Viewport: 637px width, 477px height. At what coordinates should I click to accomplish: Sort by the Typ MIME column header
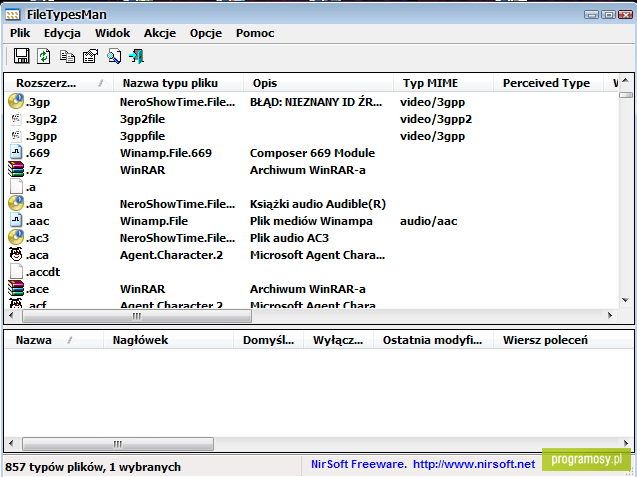(x=443, y=83)
